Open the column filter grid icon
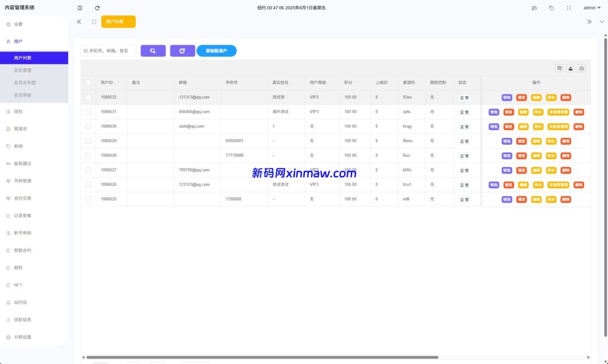This screenshot has height=364, width=608. (559, 68)
